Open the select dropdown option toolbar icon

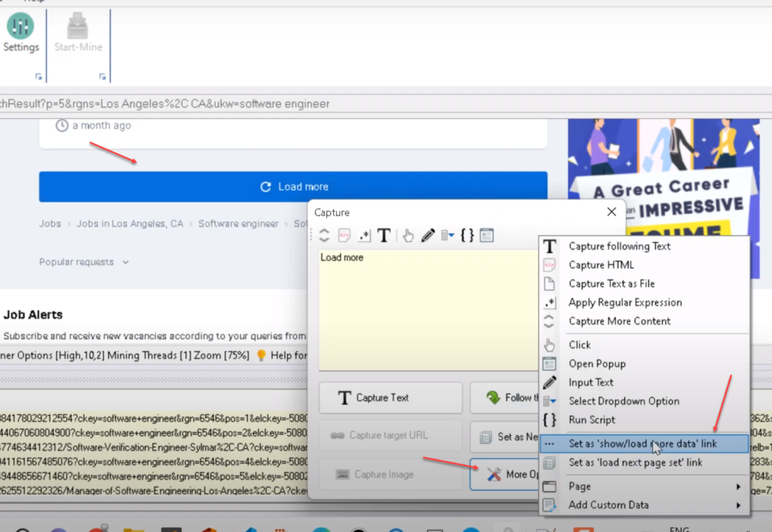pyautogui.click(x=447, y=236)
